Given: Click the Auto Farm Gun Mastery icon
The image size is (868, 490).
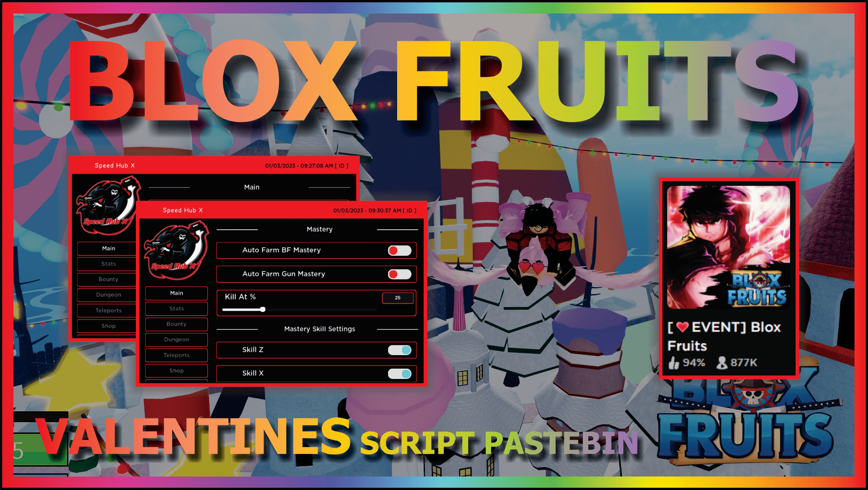Looking at the screenshot, I should pos(401,275).
